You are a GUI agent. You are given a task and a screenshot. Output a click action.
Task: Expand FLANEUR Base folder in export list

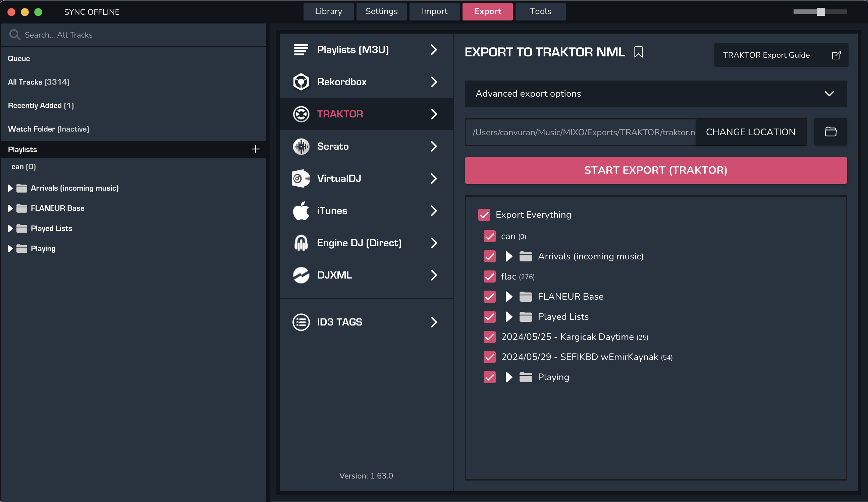coord(508,296)
